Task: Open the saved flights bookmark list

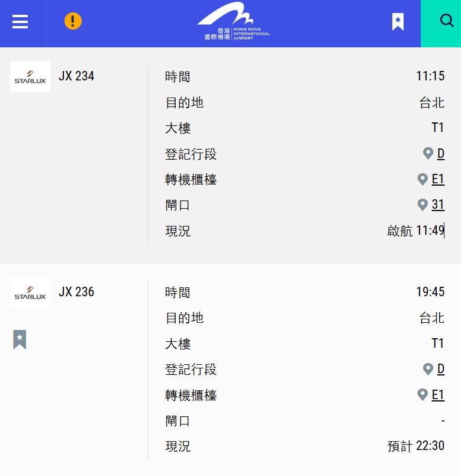Action: click(398, 22)
